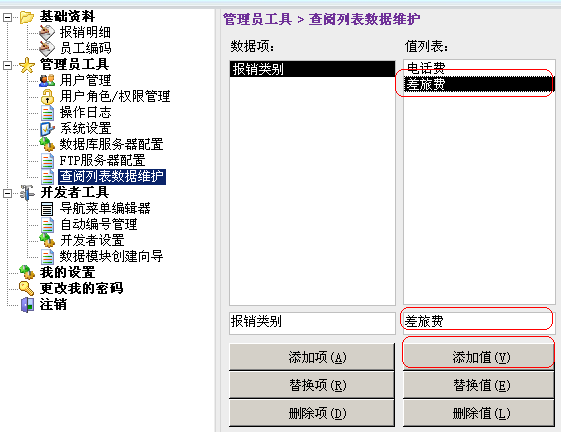Image resolution: width=561 pixels, height=432 pixels.
Task: Click the 我的设置 gear icon
Action: [27, 272]
